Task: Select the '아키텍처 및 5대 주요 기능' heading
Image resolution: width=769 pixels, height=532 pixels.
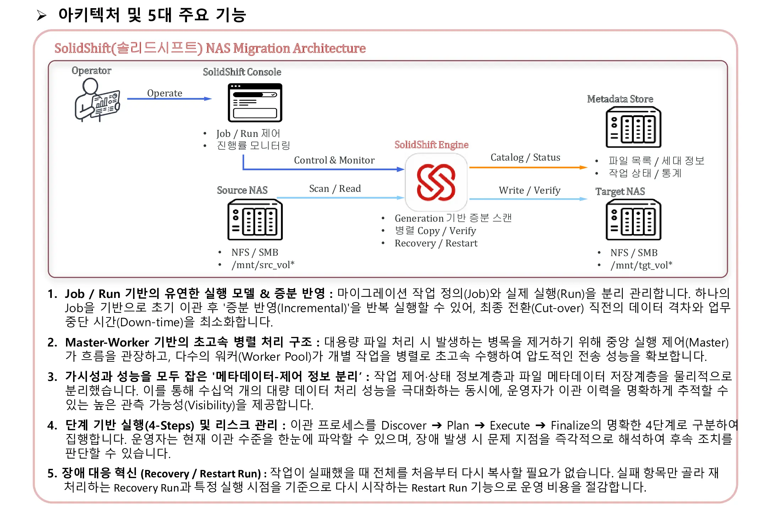Action: 152,15
